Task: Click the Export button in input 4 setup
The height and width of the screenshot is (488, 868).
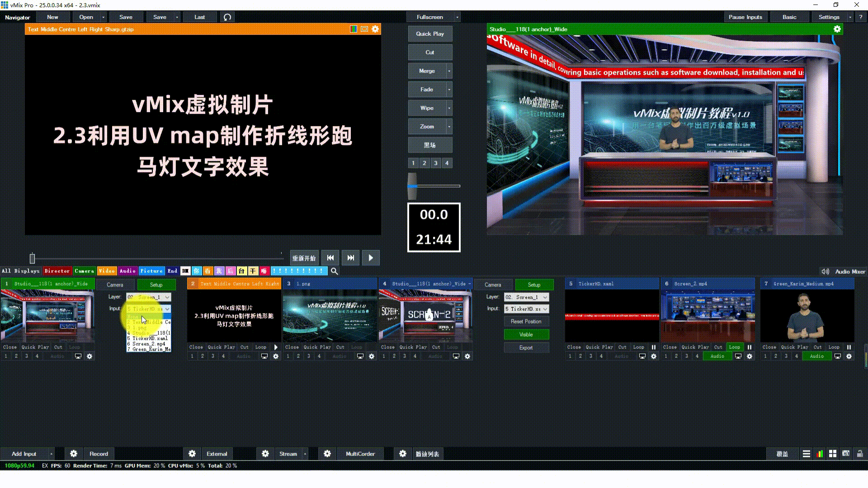Action: (526, 348)
